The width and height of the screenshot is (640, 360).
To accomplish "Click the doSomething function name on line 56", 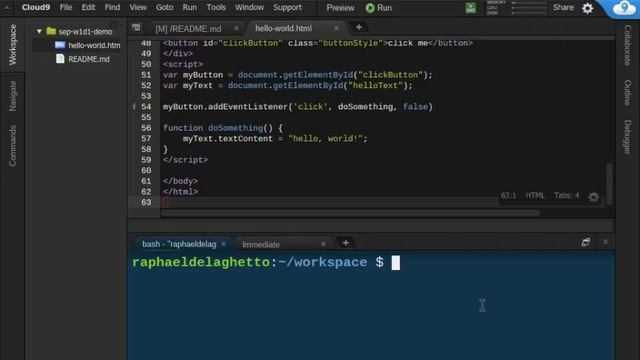I will pyautogui.click(x=236, y=128).
